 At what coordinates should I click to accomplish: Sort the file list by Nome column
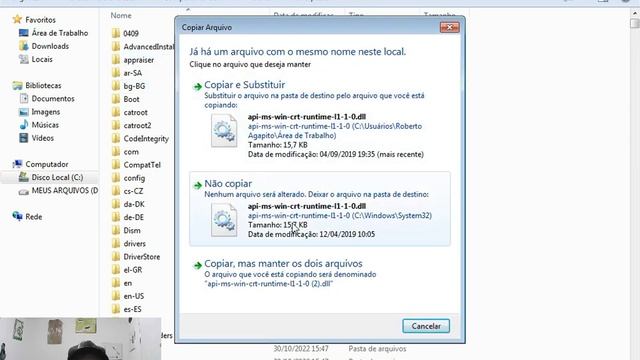click(x=121, y=16)
